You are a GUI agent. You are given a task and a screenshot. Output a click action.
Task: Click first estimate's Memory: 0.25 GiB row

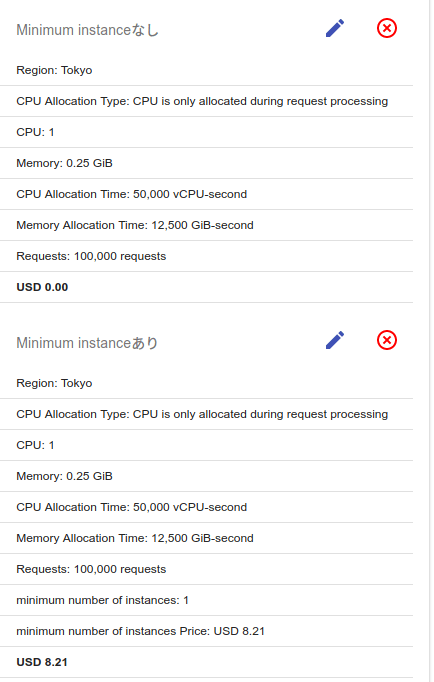[x=206, y=163]
